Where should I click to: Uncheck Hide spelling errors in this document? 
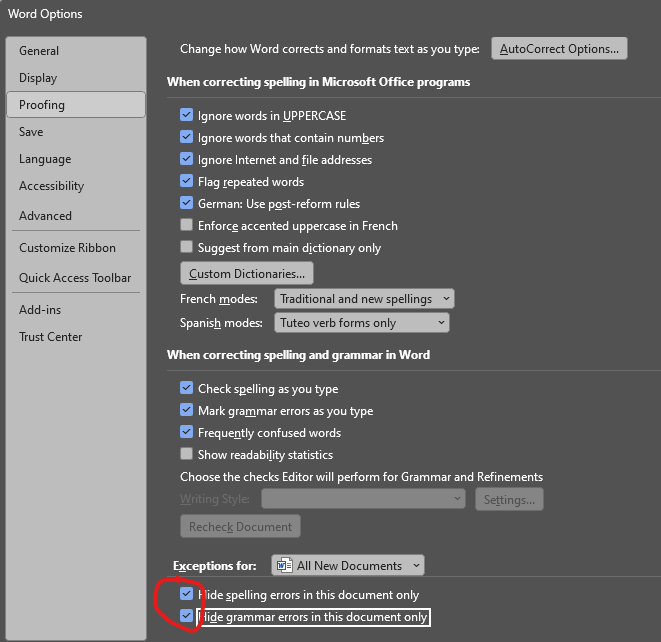186,594
